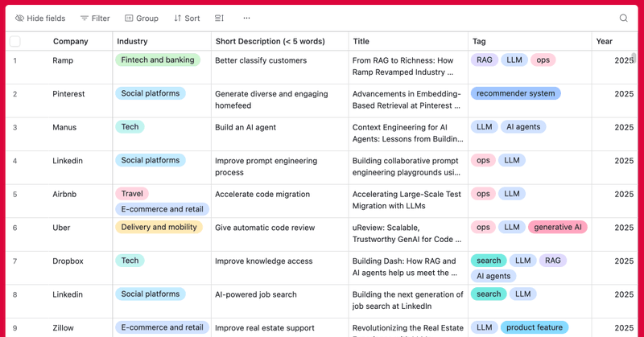
Task: Click the Ramp company cell
Action: click(x=80, y=68)
